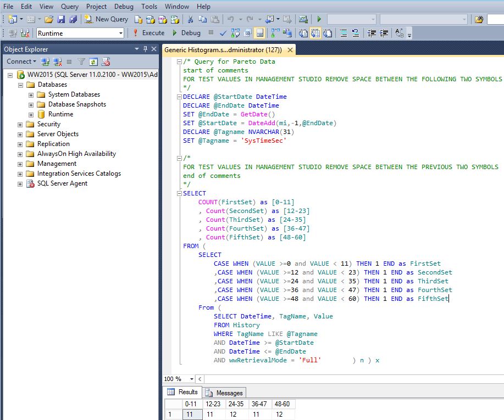This screenshot has height=420, width=504.
Task: Click the Cut scissors icon
Action: (x=190, y=19)
